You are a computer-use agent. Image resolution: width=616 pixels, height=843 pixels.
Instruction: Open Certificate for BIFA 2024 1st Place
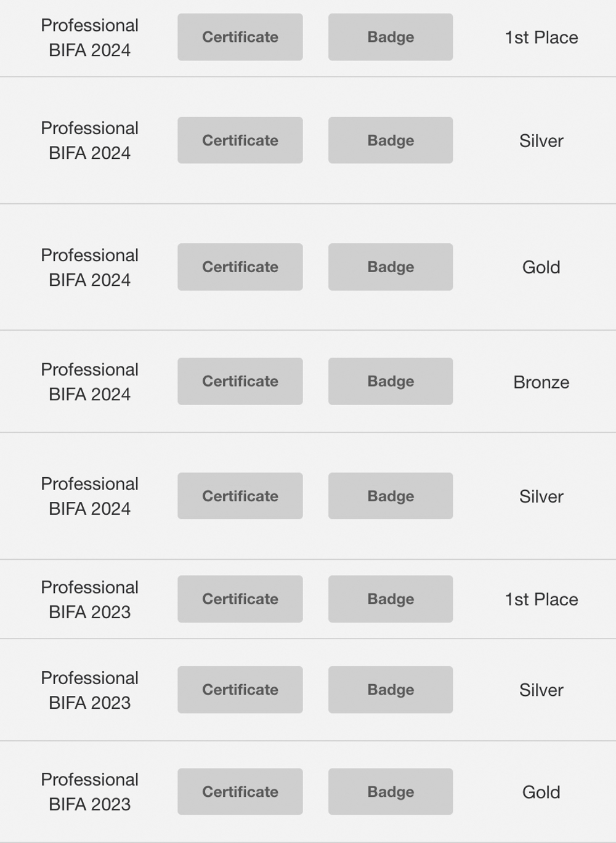pyautogui.click(x=240, y=37)
